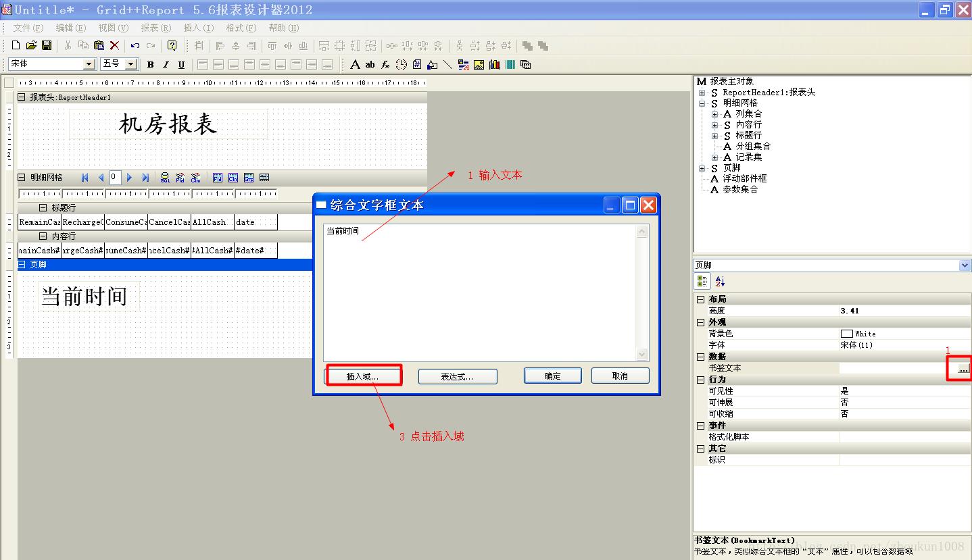The width and height of the screenshot is (972, 560).
Task: Collapse the 报表头 section in designer
Action: (22, 97)
